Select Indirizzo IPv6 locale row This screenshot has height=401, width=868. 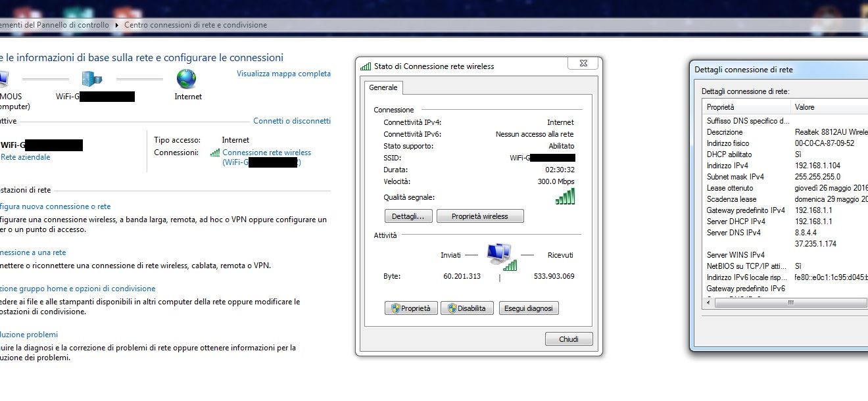[786, 277]
